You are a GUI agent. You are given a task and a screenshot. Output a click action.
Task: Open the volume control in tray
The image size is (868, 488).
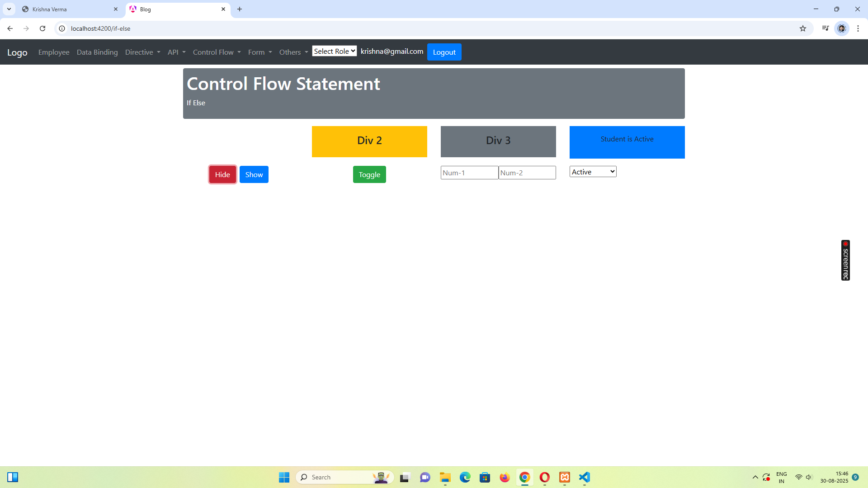click(809, 477)
